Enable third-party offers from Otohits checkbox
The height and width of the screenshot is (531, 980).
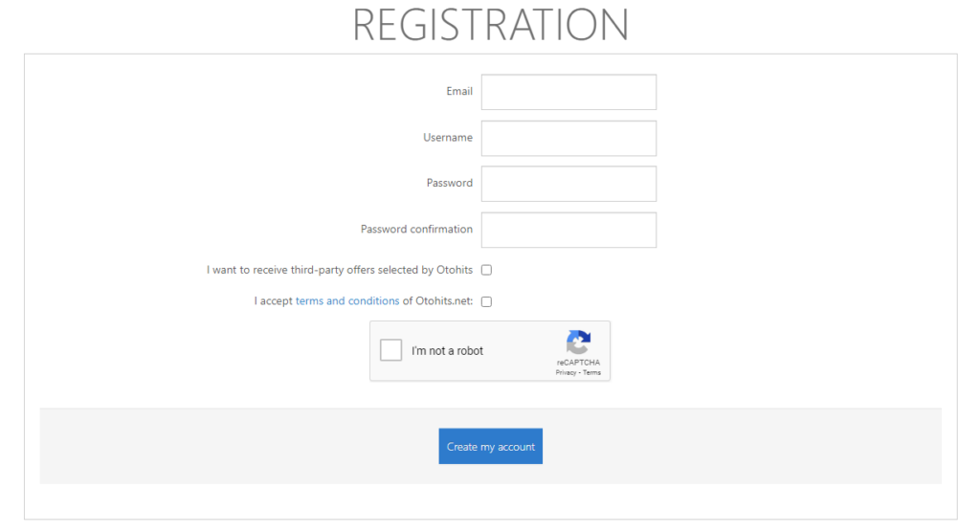[x=486, y=270]
